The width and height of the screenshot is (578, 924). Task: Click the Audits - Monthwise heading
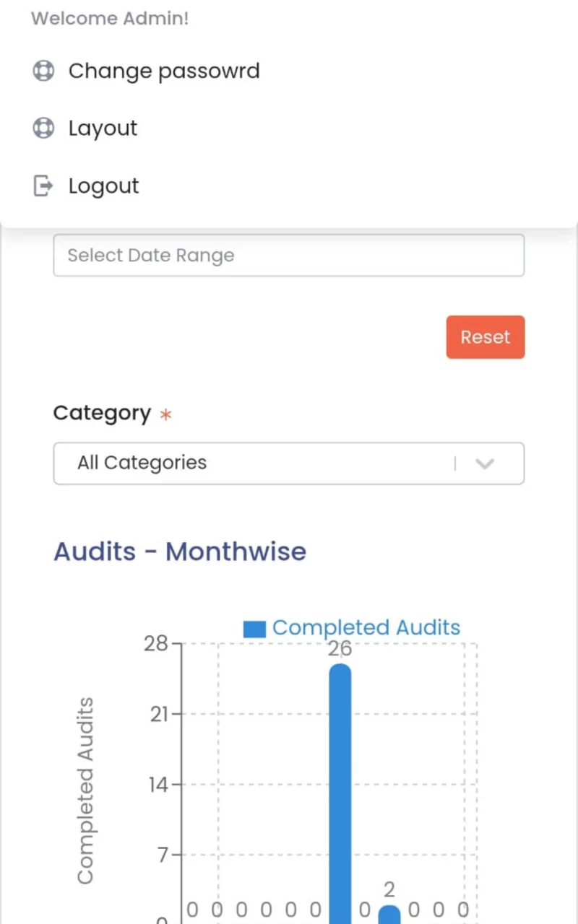tap(180, 552)
